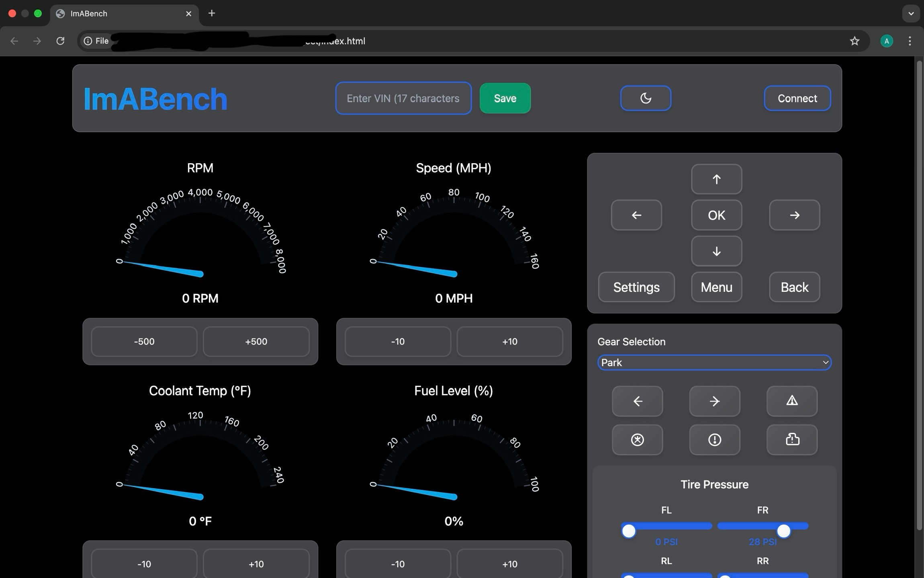Open the Gear Selection dropdown showing Park
This screenshot has width=924, height=578.
(714, 363)
